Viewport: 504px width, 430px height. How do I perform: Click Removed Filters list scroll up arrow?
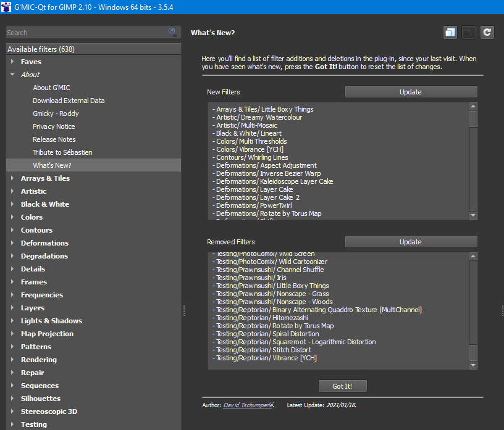click(x=473, y=256)
